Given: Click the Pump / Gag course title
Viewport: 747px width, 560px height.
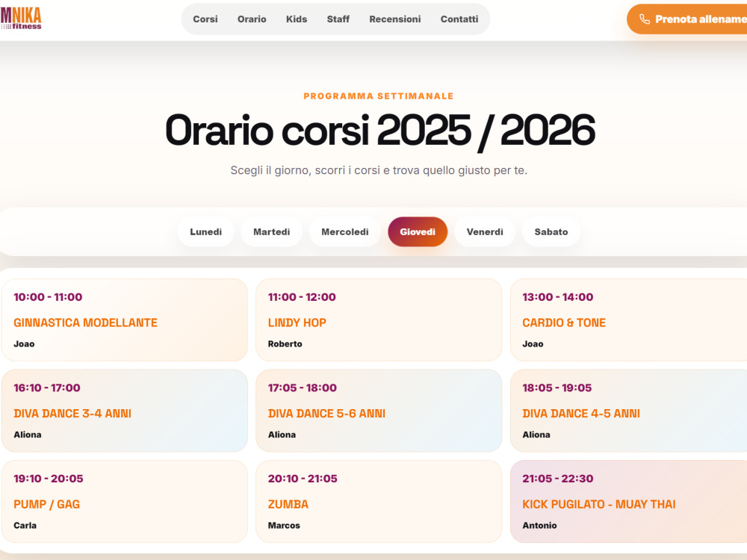Looking at the screenshot, I should (x=46, y=504).
